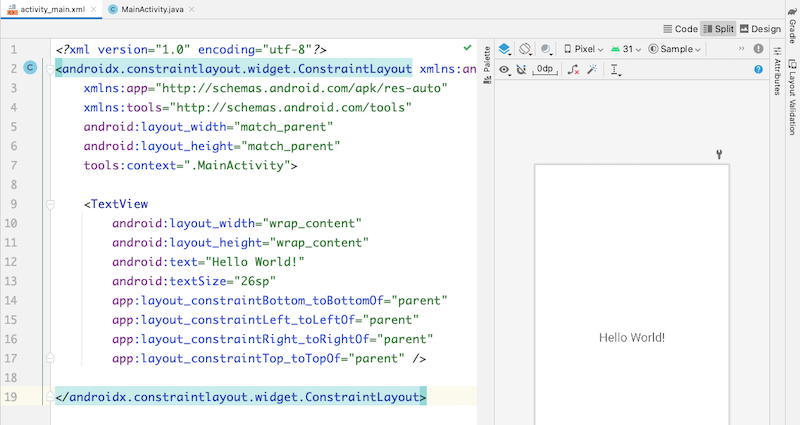The width and height of the screenshot is (800, 425).
Task: Click the xml version declaration line
Action: point(191,49)
